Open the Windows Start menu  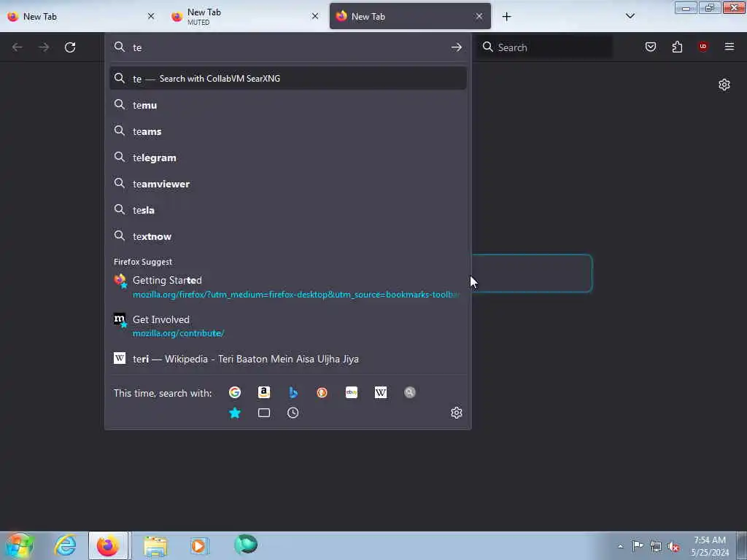click(x=19, y=545)
